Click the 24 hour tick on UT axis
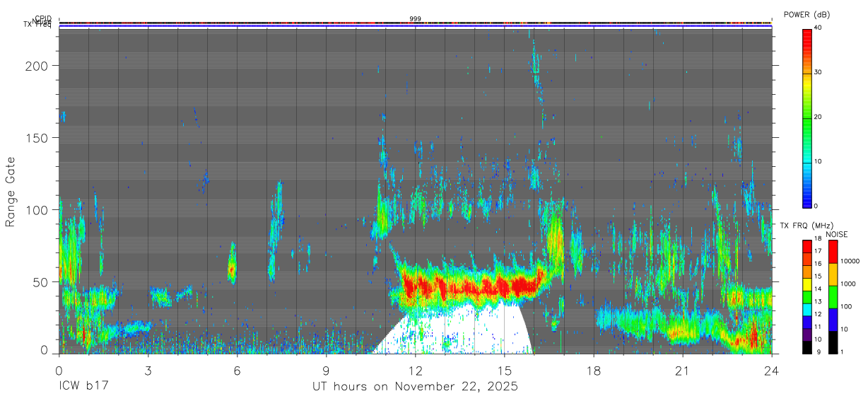This screenshot has width=868, height=401. 772,370
